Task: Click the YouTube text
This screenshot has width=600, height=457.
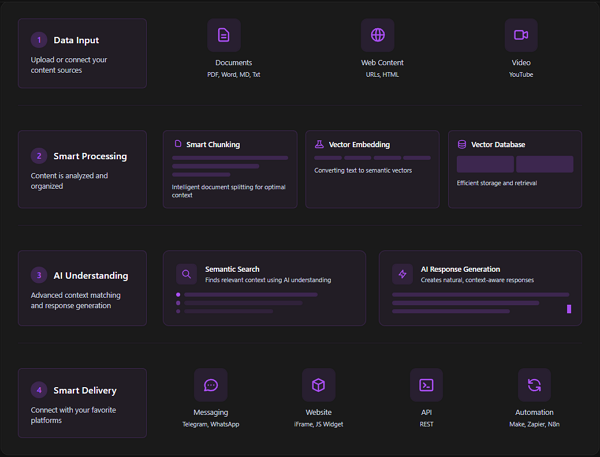Action: [521, 75]
